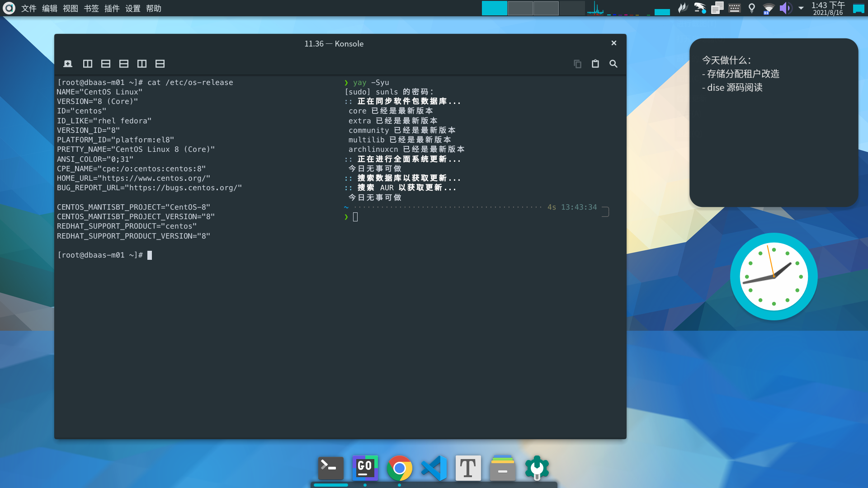The image size is (868, 488).
Task: Click the line 'PRETTY_NAME="CentOS Linux 8 (Core)"'
Action: 136,150
